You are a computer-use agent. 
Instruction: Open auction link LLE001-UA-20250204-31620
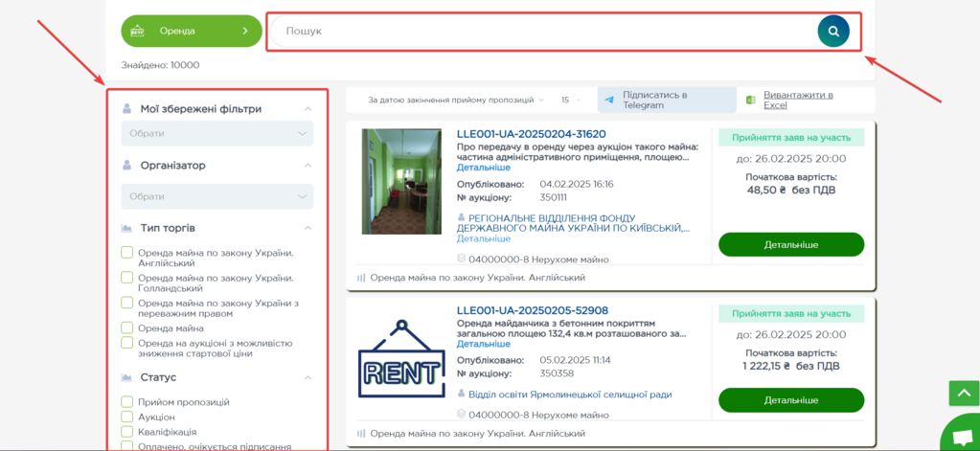tap(531, 134)
